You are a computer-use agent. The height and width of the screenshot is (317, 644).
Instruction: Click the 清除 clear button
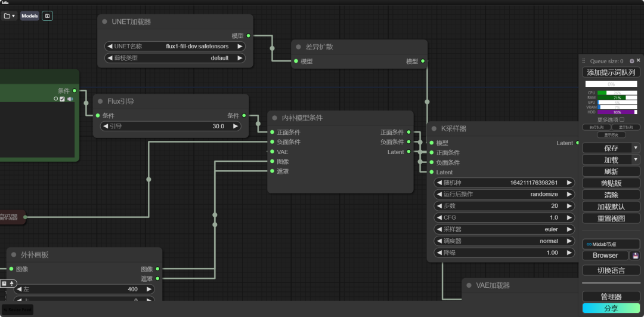[611, 195]
